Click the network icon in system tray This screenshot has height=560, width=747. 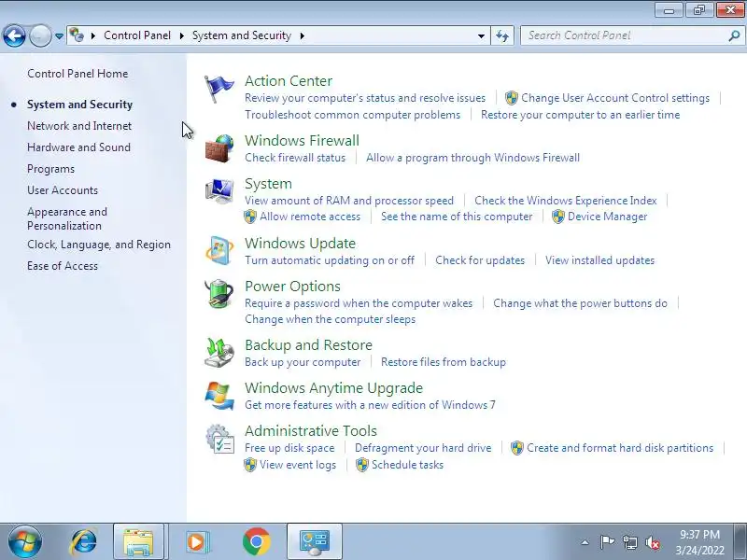point(630,542)
